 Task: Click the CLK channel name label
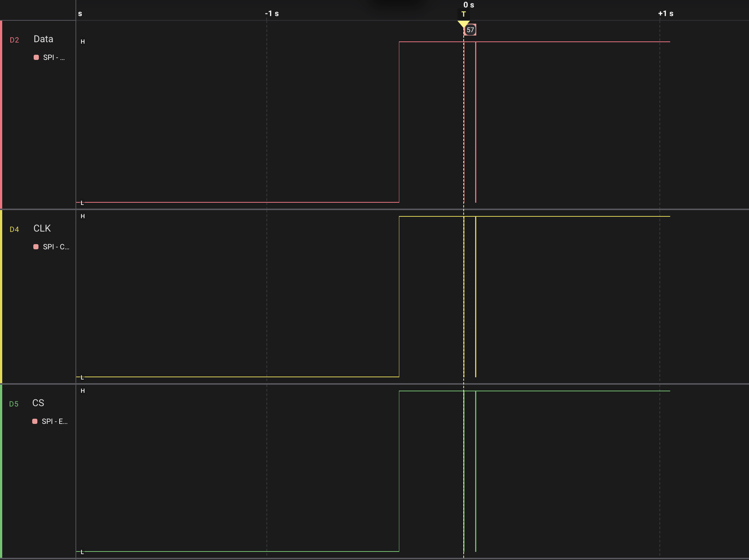[x=42, y=228]
